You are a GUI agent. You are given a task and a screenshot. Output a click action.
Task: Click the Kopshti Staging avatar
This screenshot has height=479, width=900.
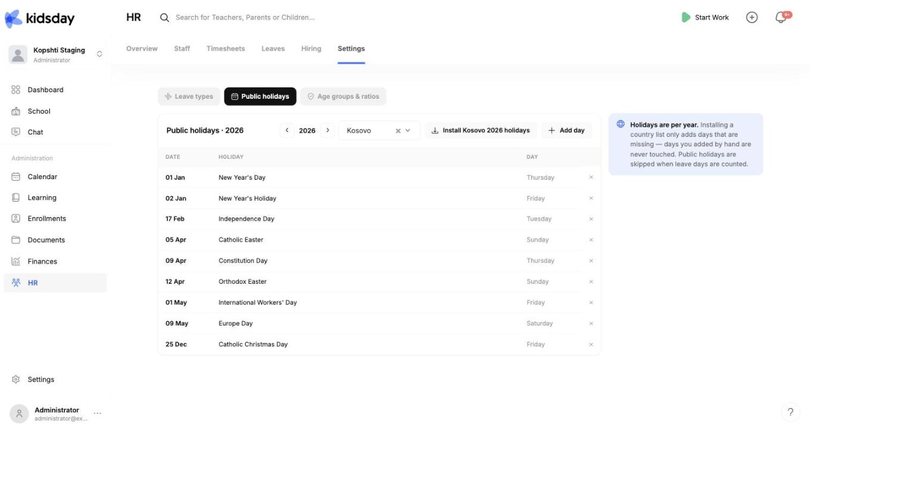(18, 54)
